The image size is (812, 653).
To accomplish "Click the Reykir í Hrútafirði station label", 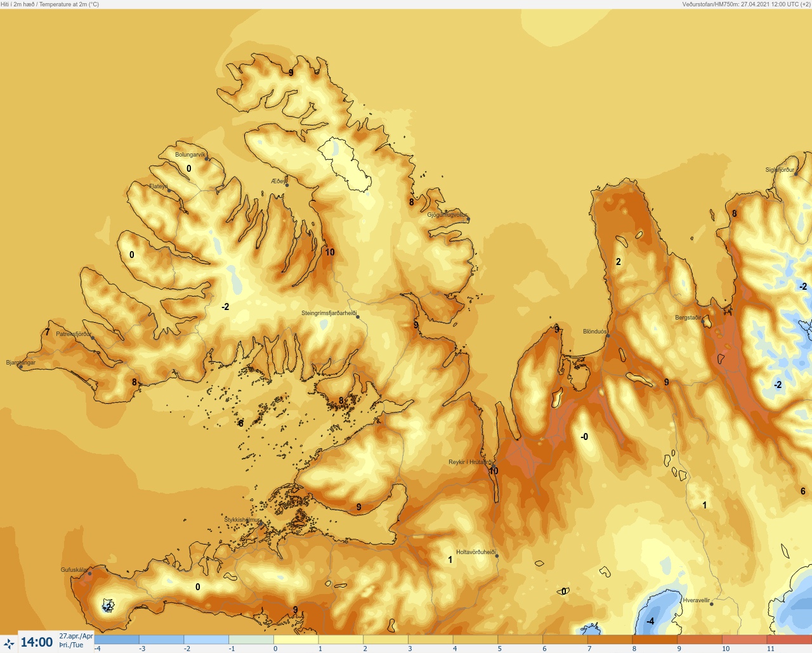I will (x=471, y=462).
